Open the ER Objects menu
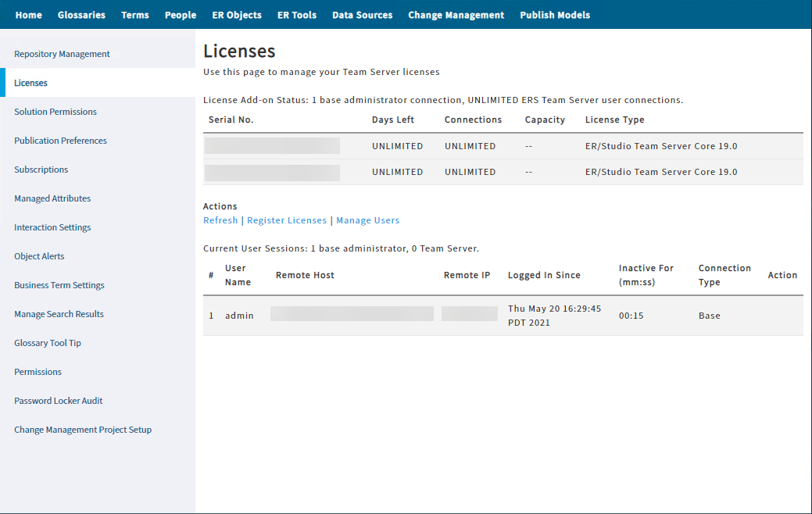The height and width of the screenshot is (514, 812). point(237,15)
